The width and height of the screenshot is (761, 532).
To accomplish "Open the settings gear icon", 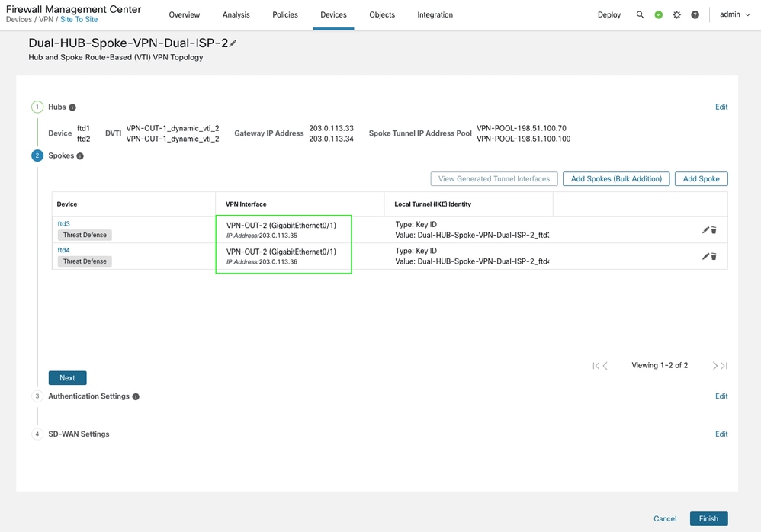I will (676, 15).
